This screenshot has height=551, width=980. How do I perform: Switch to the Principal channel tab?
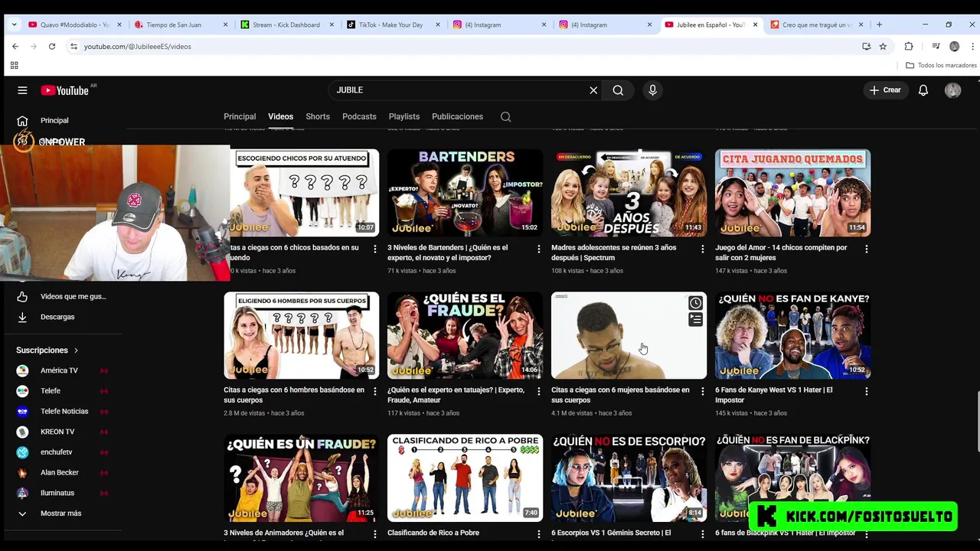point(240,117)
